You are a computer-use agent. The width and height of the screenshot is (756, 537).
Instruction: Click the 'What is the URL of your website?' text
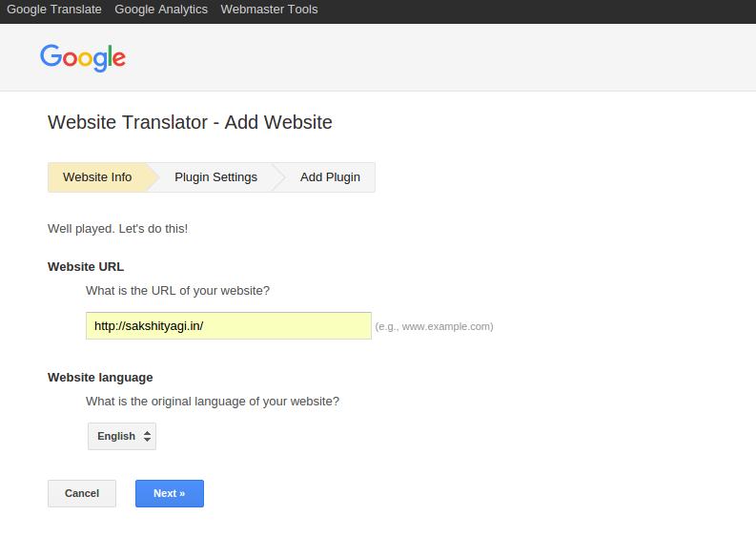pyautogui.click(x=177, y=291)
